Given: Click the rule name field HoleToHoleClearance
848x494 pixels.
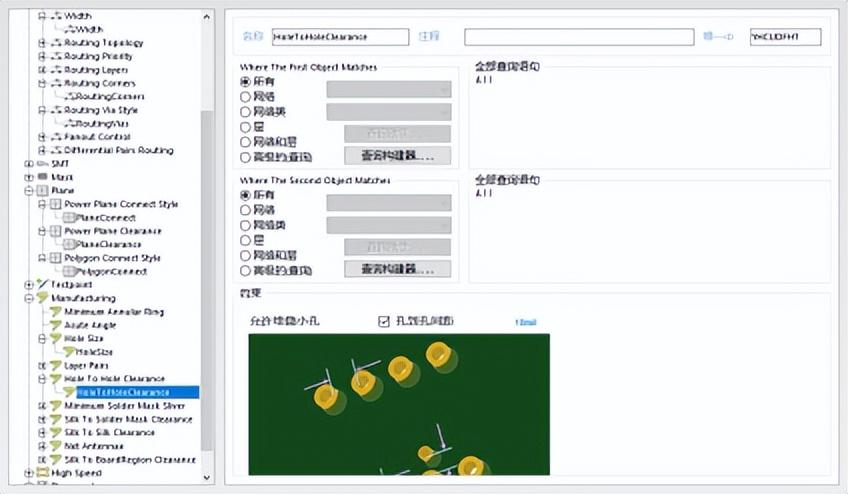Looking at the screenshot, I should pyautogui.click(x=340, y=37).
